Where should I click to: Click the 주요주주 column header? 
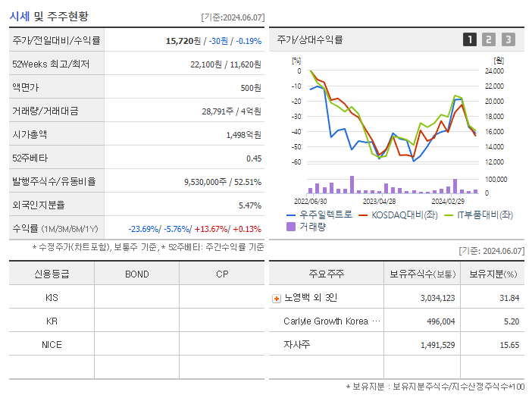pyautogui.click(x=326, y=274)
